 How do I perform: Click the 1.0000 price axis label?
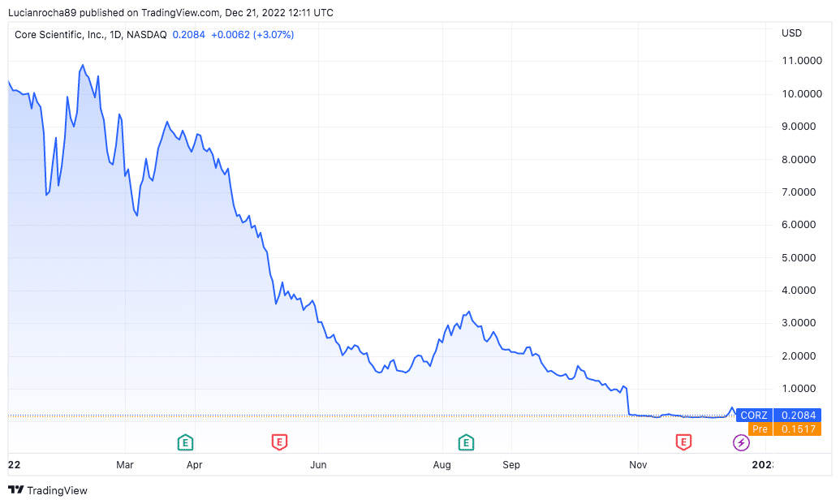pyautogui.click(x=799, y=389)
